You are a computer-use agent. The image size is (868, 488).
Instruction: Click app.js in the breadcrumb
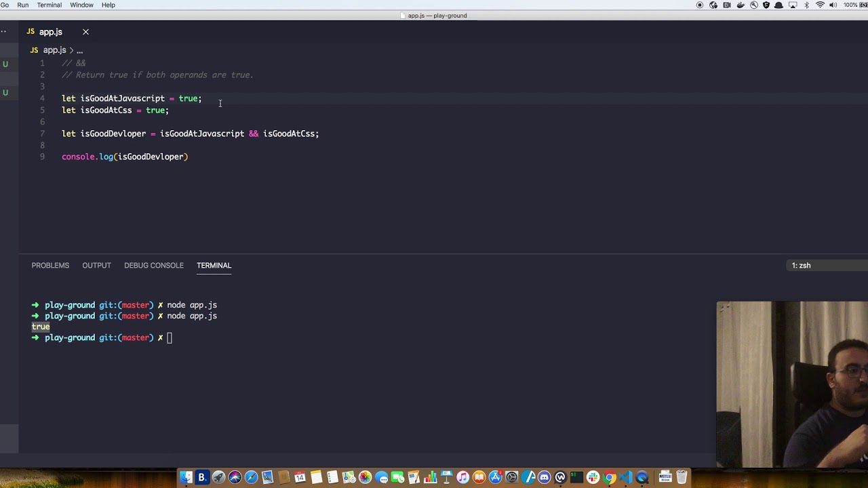click(x=54, y=50)
